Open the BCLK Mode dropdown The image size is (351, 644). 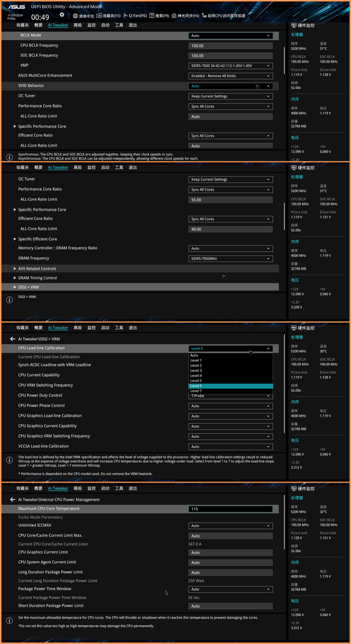coord(230,36)
